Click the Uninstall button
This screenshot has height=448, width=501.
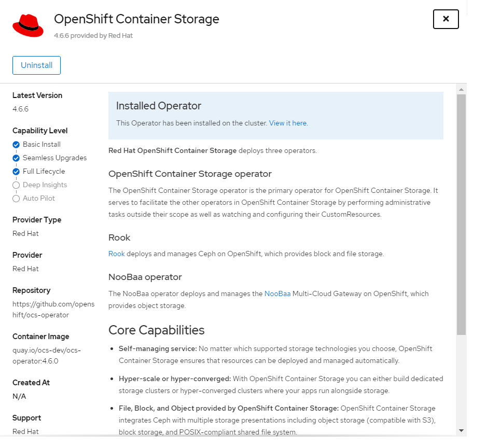pos(36,65)
